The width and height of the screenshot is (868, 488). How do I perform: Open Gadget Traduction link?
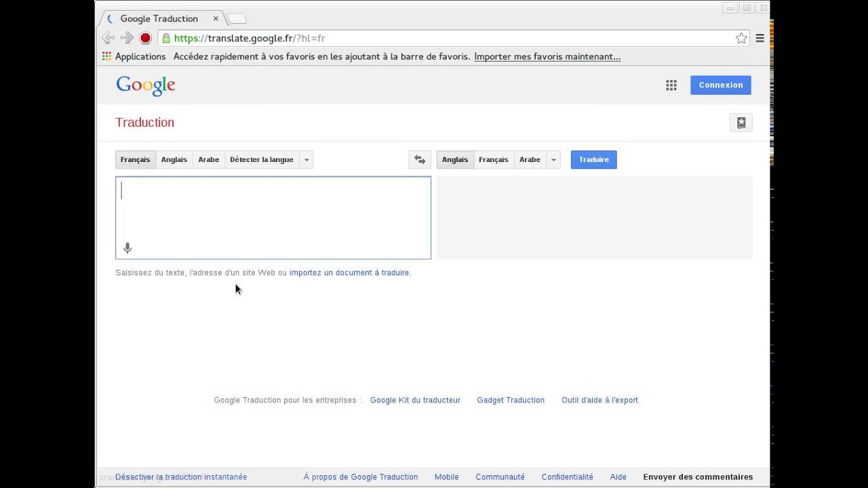[x=511, y=400]
